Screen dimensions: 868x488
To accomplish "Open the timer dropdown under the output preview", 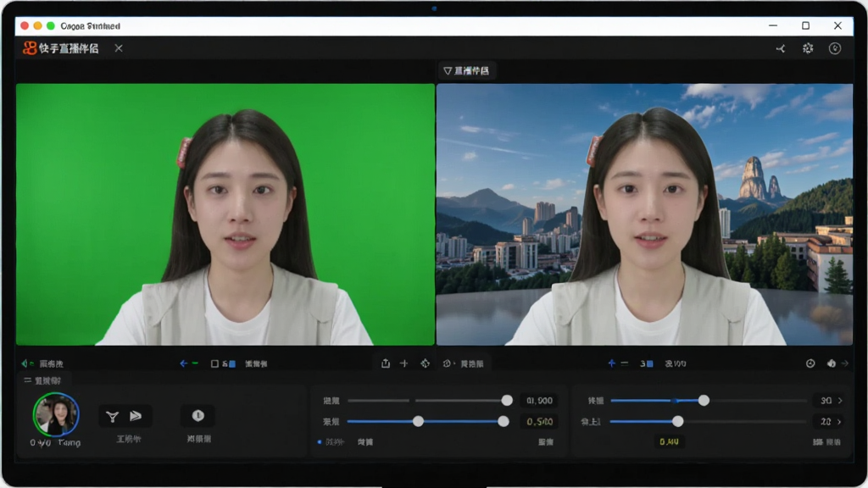I will pos(449,363).
